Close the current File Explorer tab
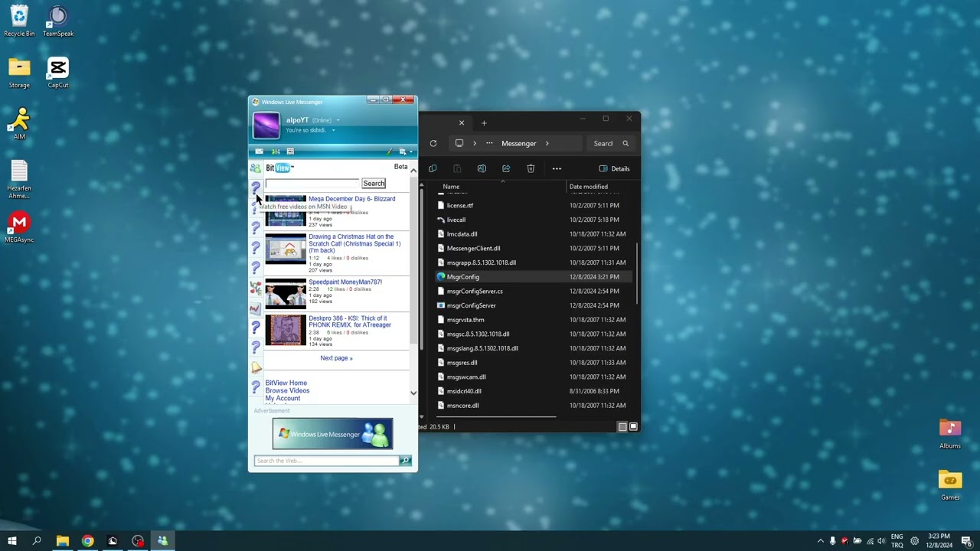Image resolution: width=980 pixels, height=551 pixels. (x=462, y=123)
